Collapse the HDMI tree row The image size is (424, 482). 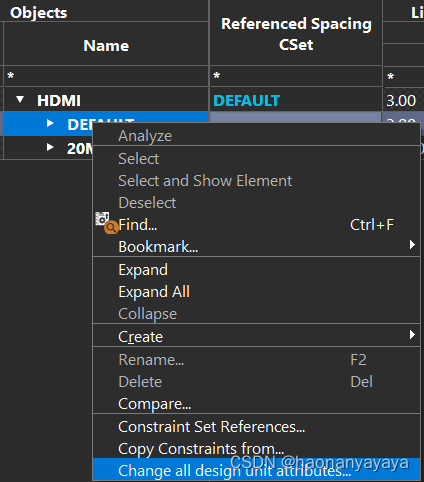tap(20, 99)
